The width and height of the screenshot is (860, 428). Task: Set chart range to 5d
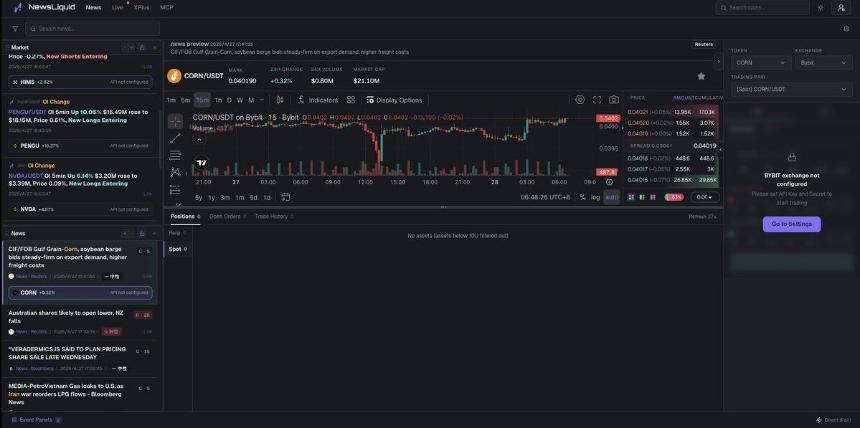(x=253, y=198)
